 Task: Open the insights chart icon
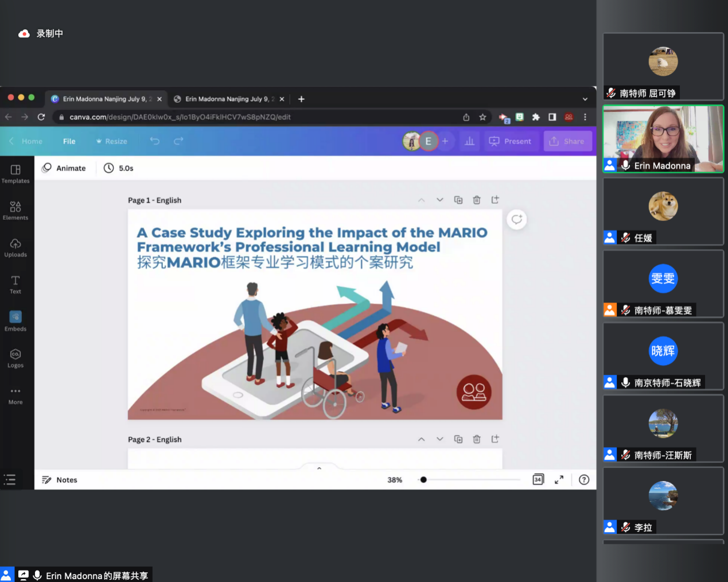(x=469, y=141)
